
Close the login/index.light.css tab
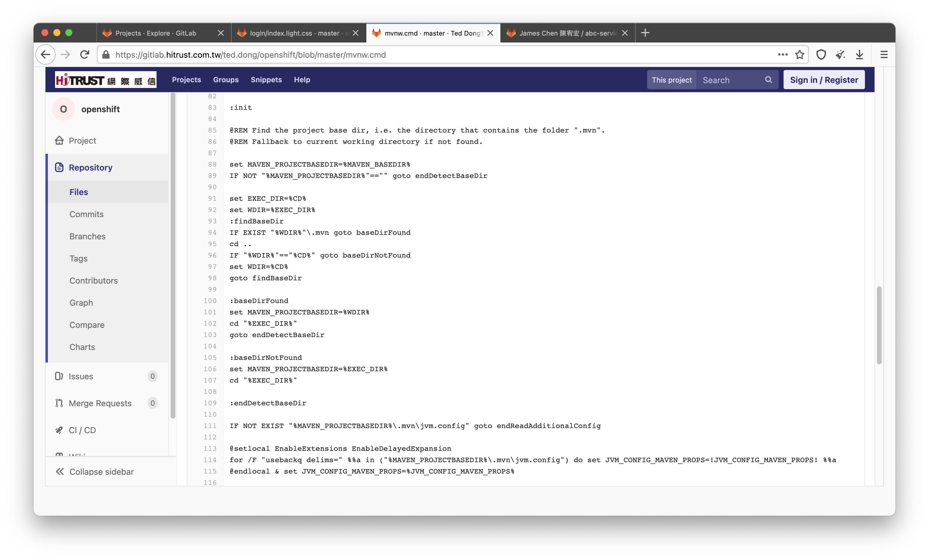pyautogui.click(x=356, y=33)
